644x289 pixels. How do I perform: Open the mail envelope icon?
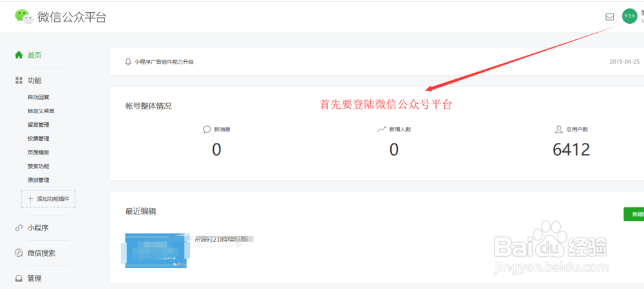610,17
